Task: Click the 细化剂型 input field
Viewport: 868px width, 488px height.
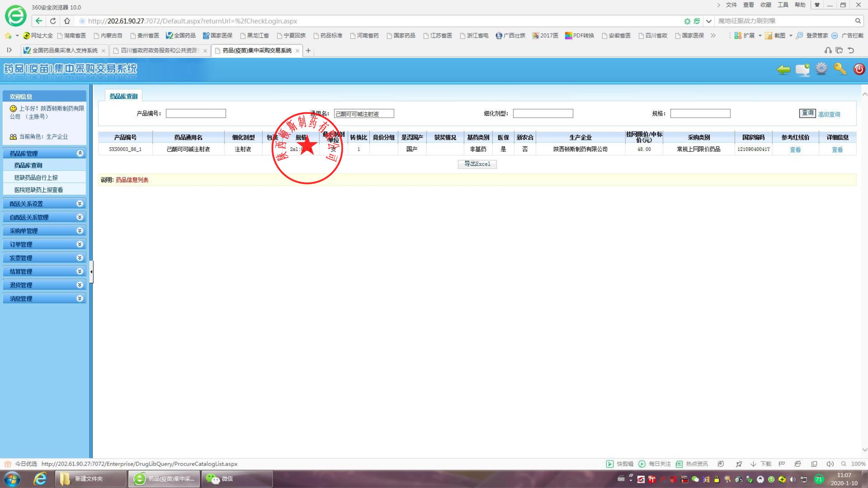Action: click(543, 113)
